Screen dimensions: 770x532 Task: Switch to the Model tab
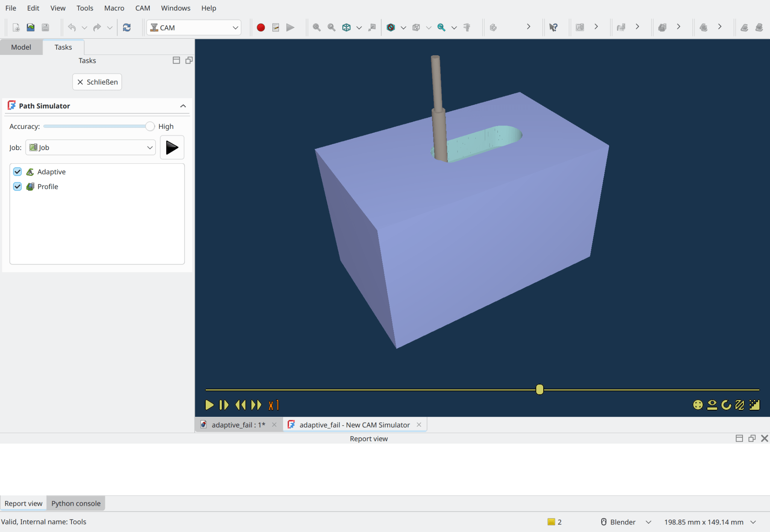click(21, 47)
